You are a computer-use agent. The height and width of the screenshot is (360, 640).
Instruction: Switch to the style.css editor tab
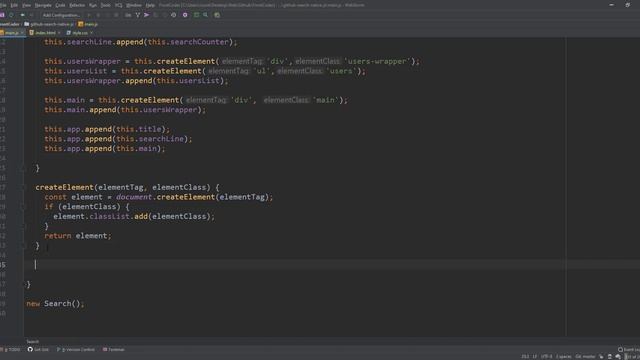coord(80,33)
